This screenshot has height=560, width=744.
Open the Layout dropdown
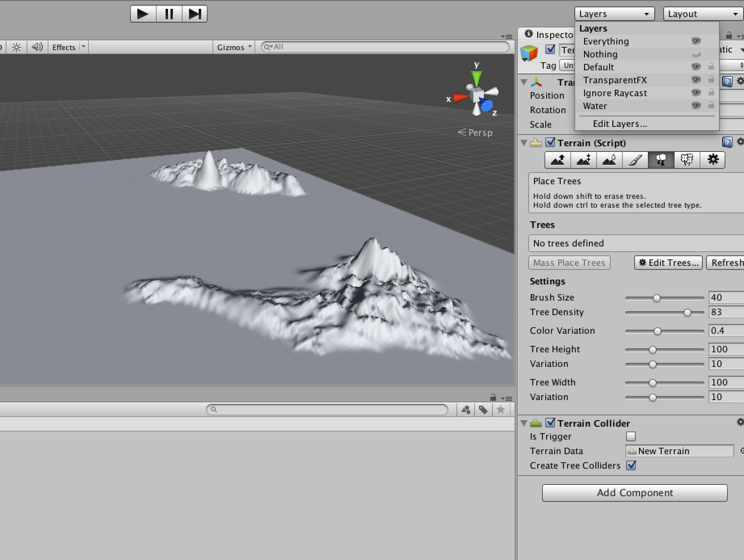(703, 14)
